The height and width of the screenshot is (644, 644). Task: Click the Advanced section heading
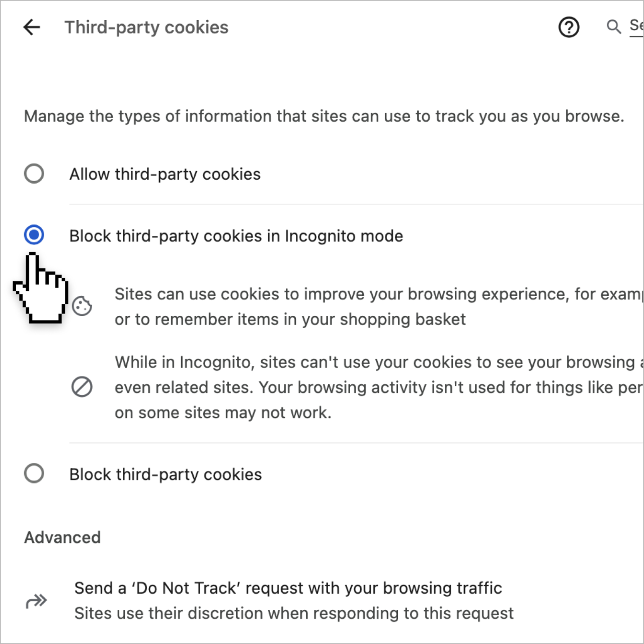coord(62,537)
